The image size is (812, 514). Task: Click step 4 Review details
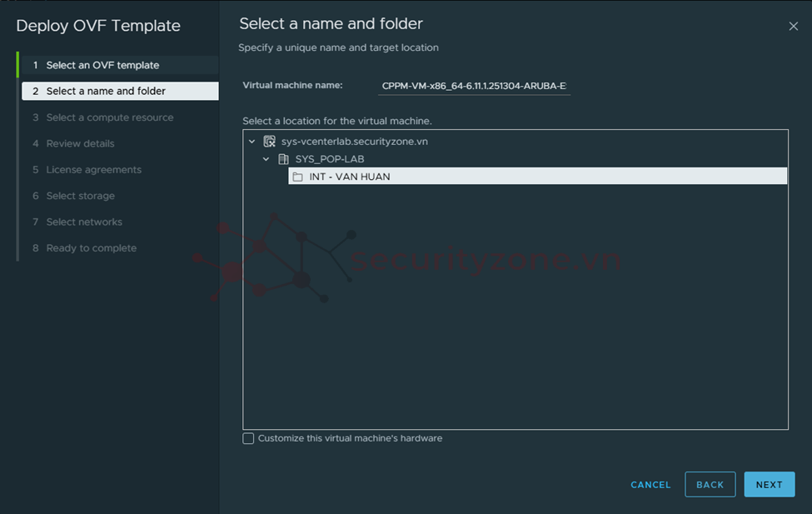pos(81,143)
